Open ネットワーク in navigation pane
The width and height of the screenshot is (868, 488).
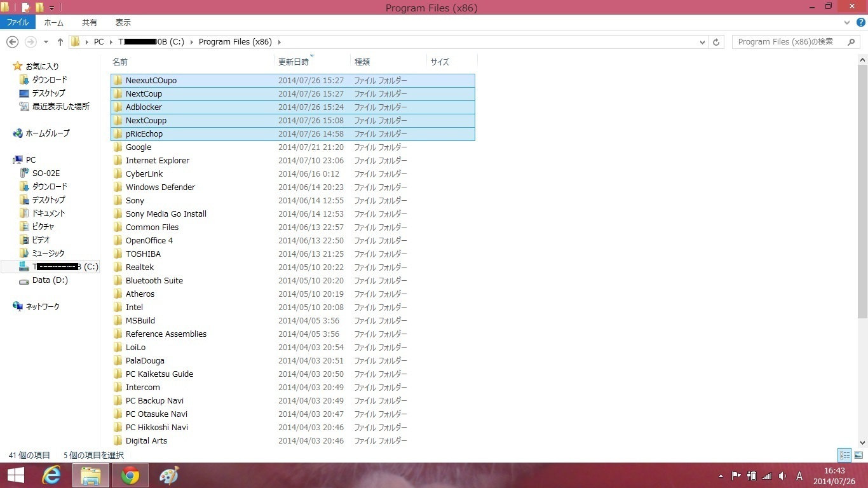coord(43,307)
